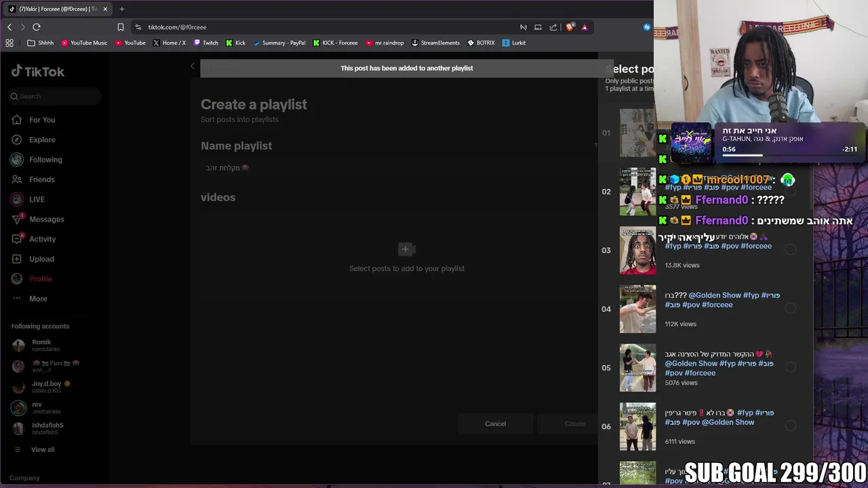The height and width of the screenshot is (488, 868).
Task: Tick the radio for post 06
Action: [x=791, y=426]
